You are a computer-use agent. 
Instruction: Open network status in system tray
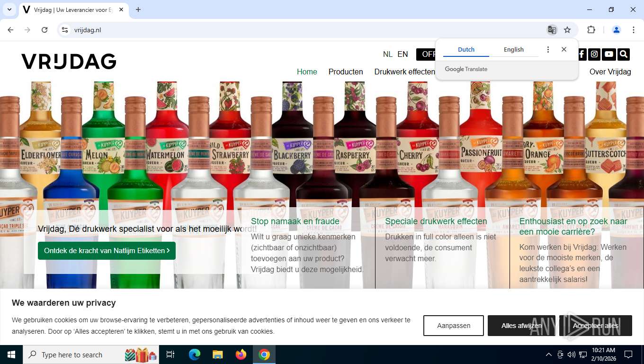(583, 355)
